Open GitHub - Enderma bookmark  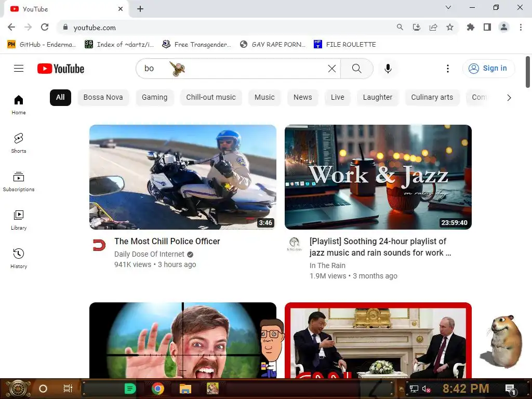(x=42, y=45)
